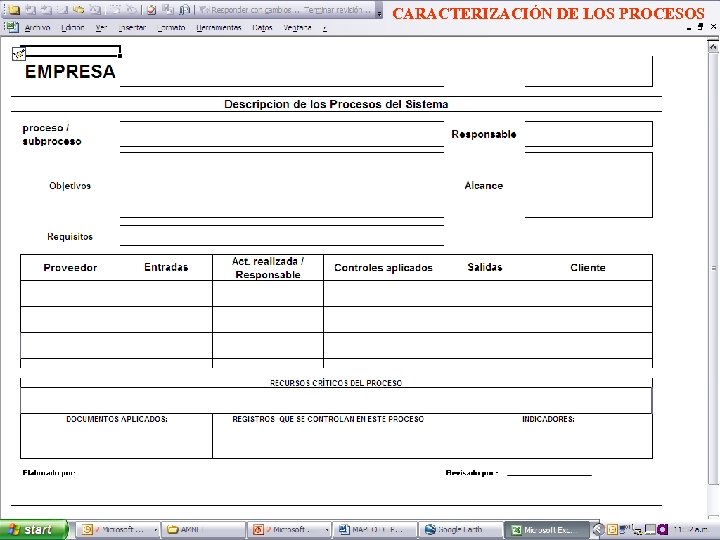Select the Requisitos entry field
The width and height of the screenshot is (720, 540).
click(282, 236)
